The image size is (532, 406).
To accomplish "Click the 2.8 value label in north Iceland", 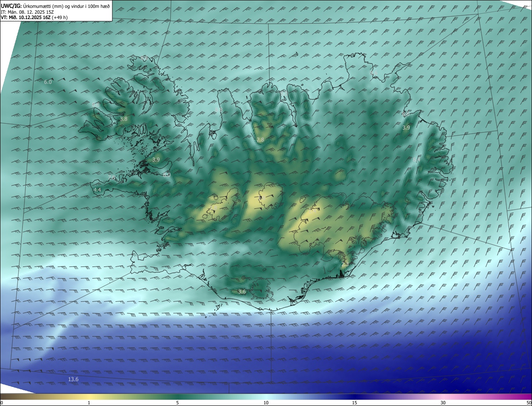I will click(260, 140).
